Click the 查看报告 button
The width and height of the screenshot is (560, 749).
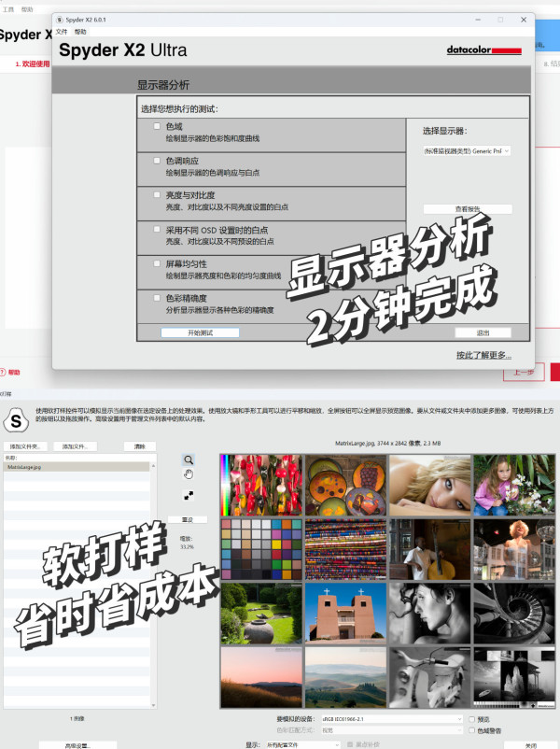pyautogui.click(x=467, y=209)
